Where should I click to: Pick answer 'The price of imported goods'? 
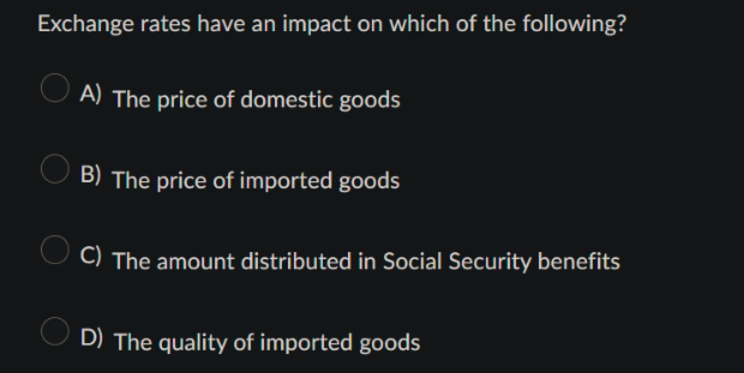coord(256,181)
